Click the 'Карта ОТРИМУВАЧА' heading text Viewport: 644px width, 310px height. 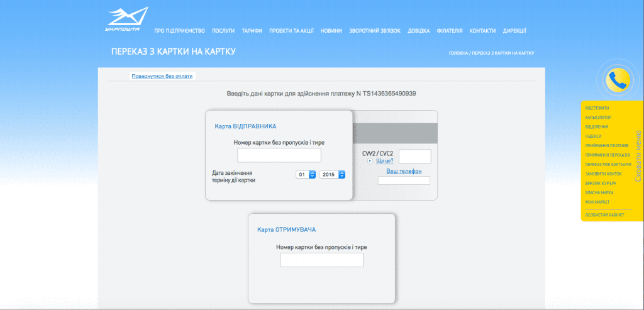coord(286,230)
